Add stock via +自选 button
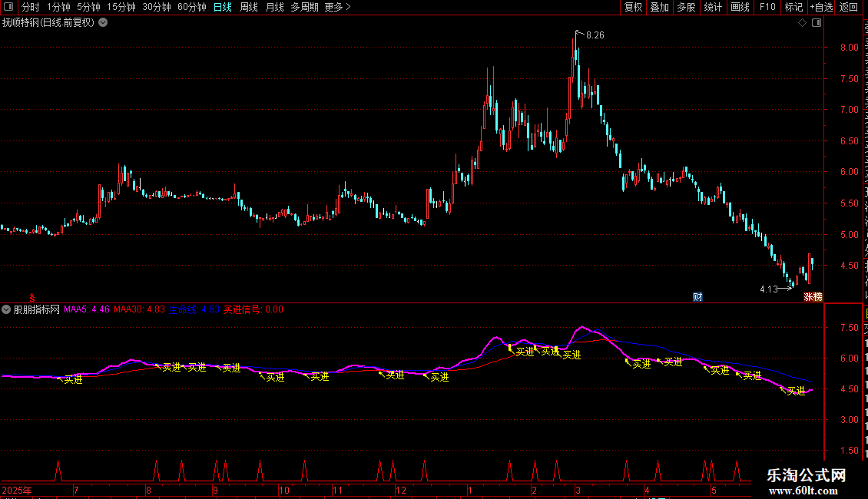Screen dimensions: 868x499 (821, 7)
